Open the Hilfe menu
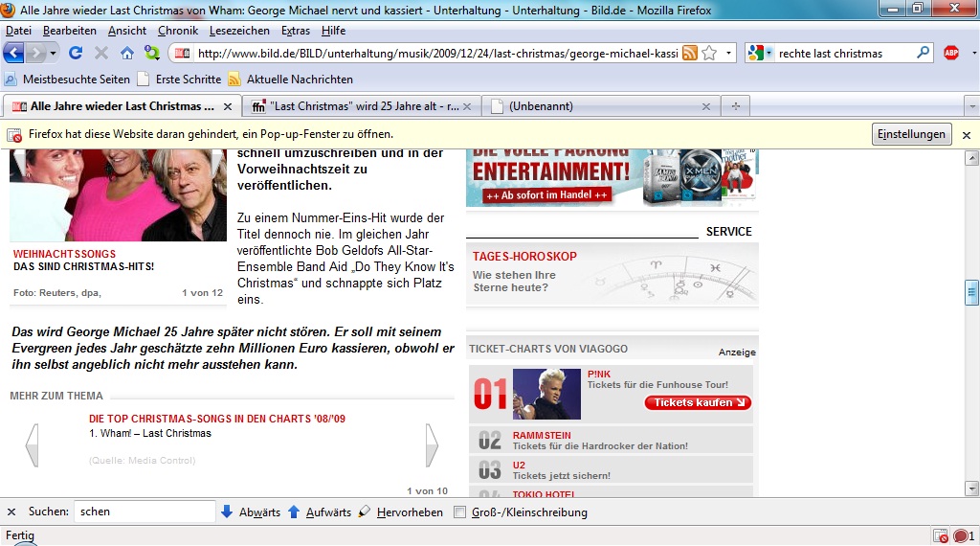The height and width of the screenshot is (546, 980). (x=333, y=31)
